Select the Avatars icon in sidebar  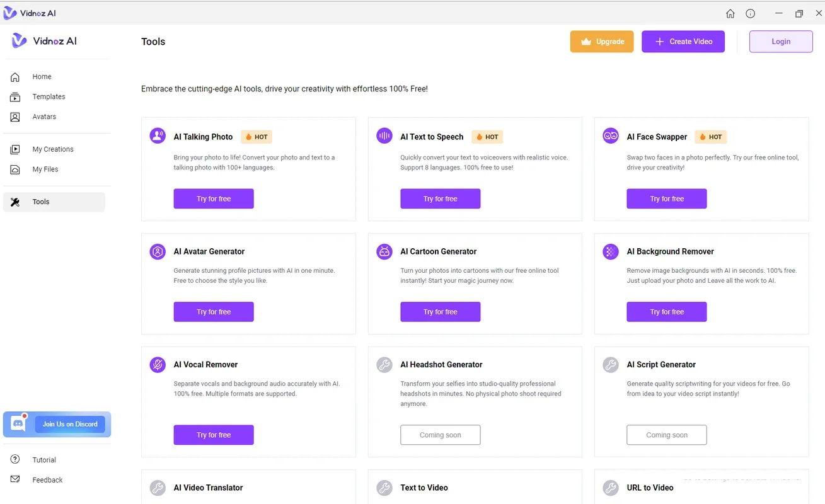[x=15, y=117]
